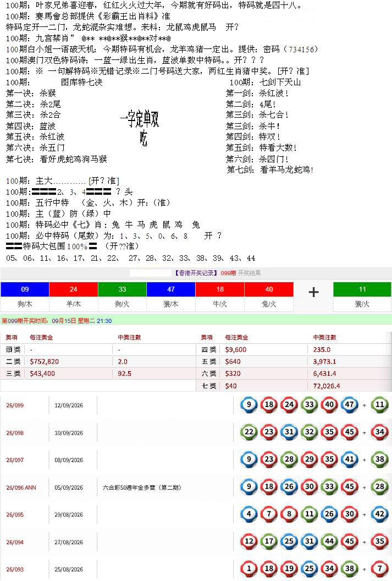Click extra ball 11 in draw 26/099
Viewport: 392px width, 581px height.
[380, 404]
